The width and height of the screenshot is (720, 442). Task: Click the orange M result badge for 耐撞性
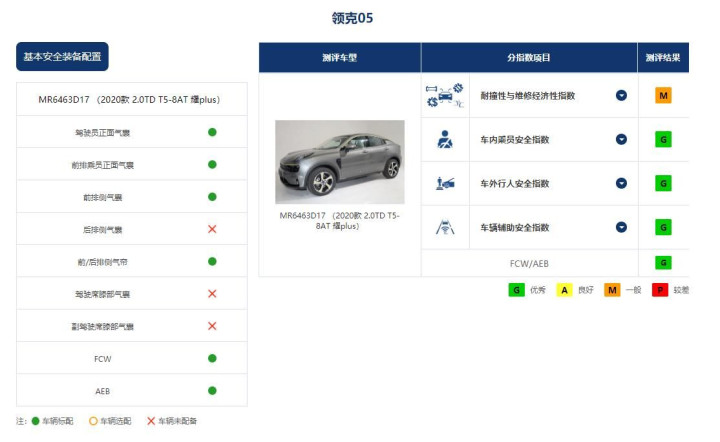click(x=663, y=95)
